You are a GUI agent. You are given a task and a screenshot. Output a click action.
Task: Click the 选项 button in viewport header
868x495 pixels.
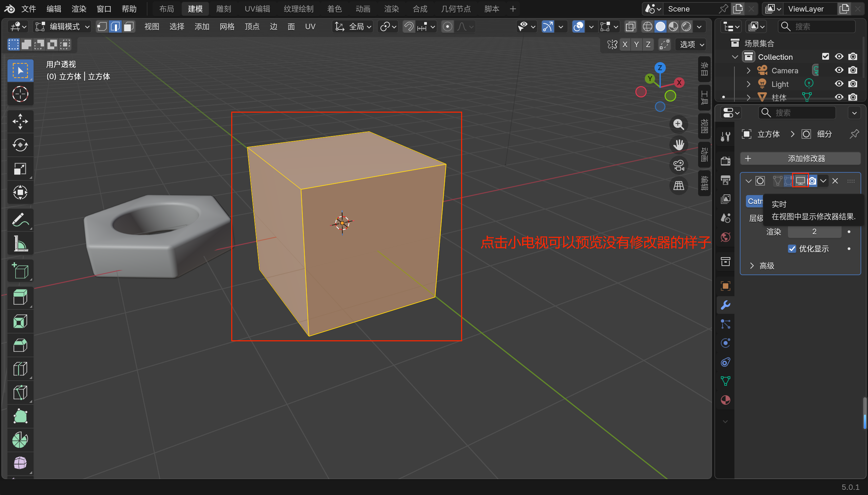[691, 44]
